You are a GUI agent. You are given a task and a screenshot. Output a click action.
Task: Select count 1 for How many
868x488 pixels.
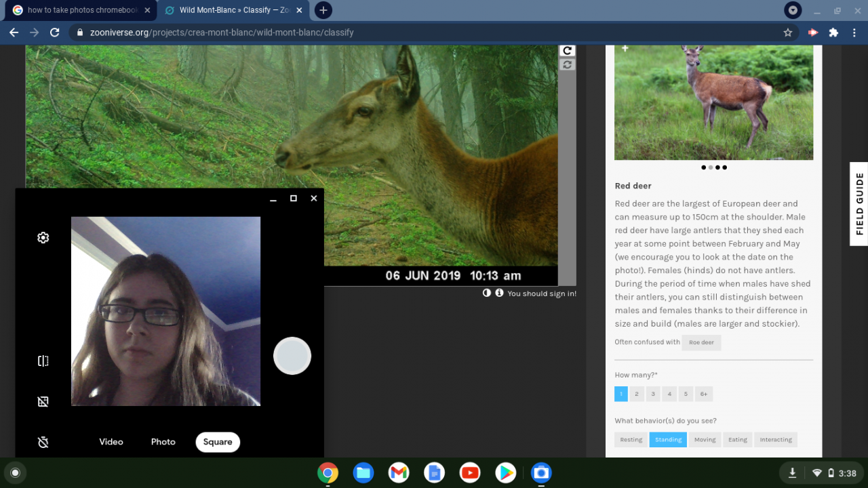pos(620,394)
